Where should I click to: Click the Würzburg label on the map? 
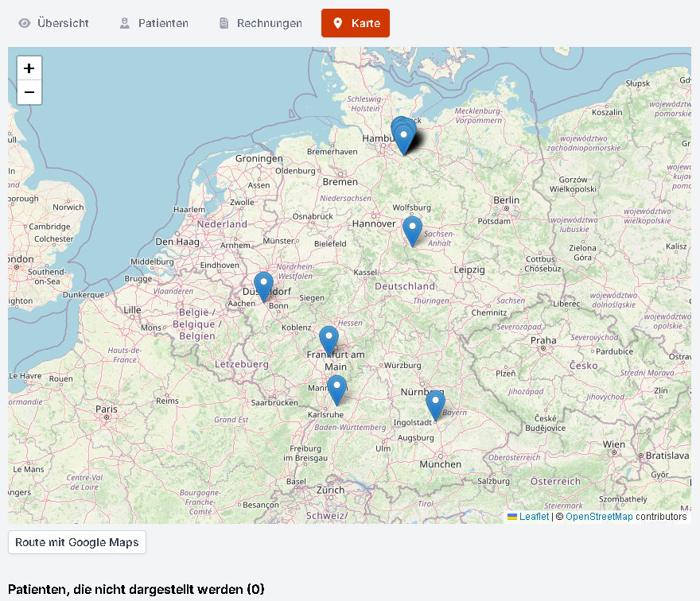coord(402,365)
